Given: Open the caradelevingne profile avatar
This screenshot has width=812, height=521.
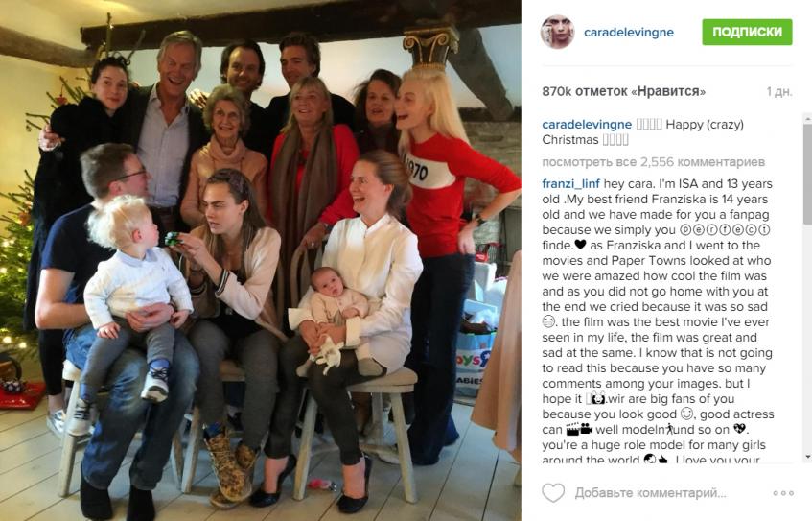Looking at the screenshot, I should pyautogui.click(x=557, y=32).
